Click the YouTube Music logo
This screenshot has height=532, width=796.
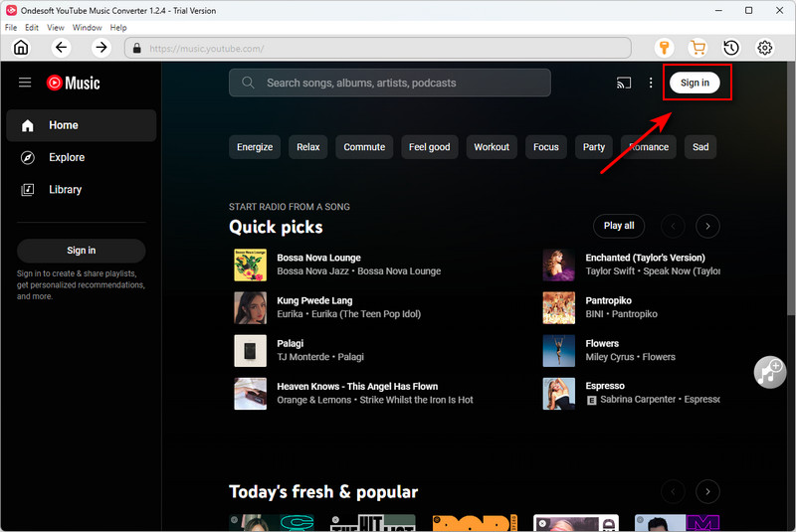[73, 83]
